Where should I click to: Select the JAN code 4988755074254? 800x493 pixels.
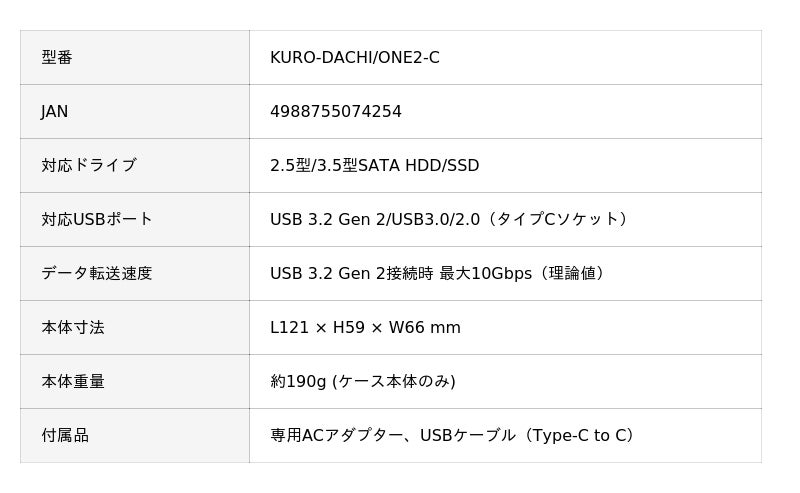[335, 112]
